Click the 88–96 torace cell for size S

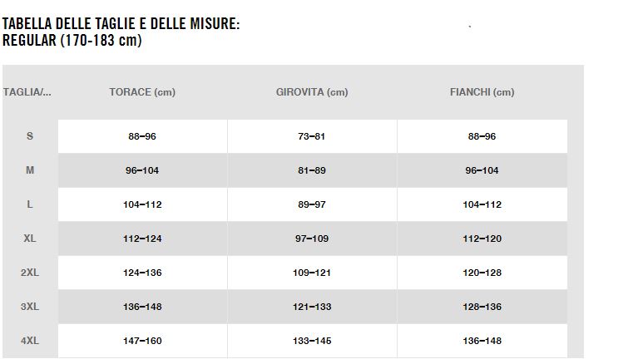pos(142,136)
